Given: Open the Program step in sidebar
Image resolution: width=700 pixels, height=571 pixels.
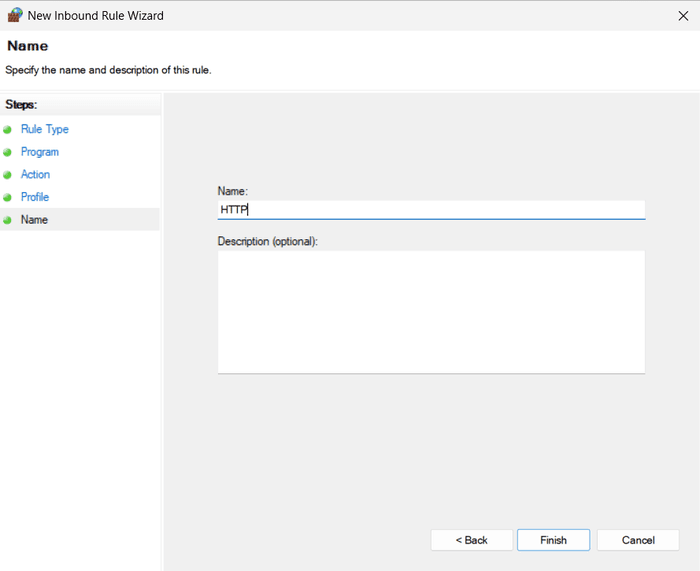Looking at the screenshot, I should (x=40, y=152).
